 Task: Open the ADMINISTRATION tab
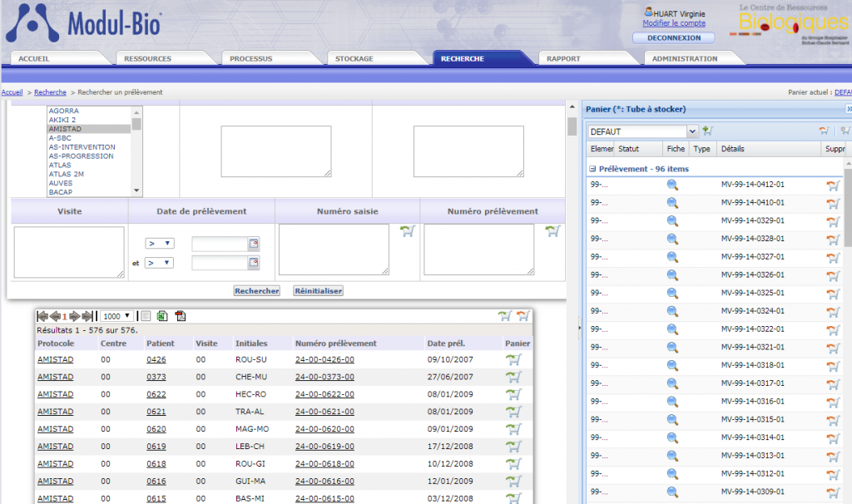[685, 59]
